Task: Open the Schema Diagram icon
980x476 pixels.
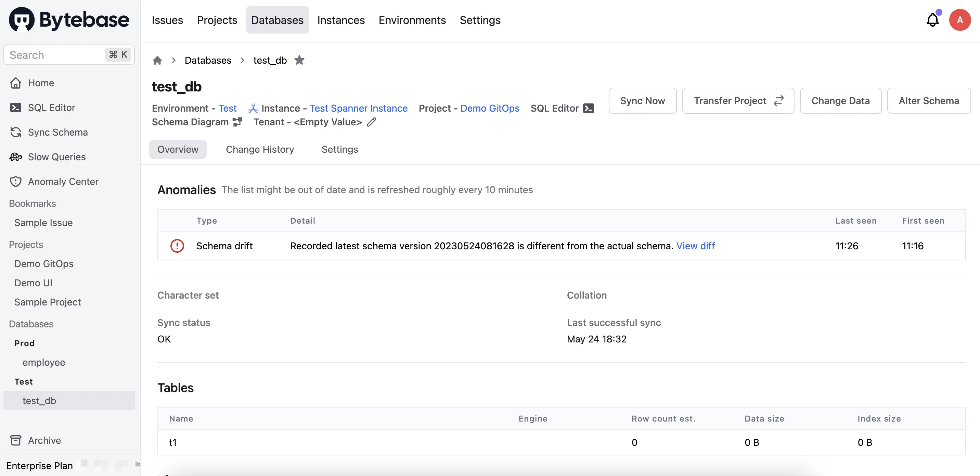Action: point(237,122)
